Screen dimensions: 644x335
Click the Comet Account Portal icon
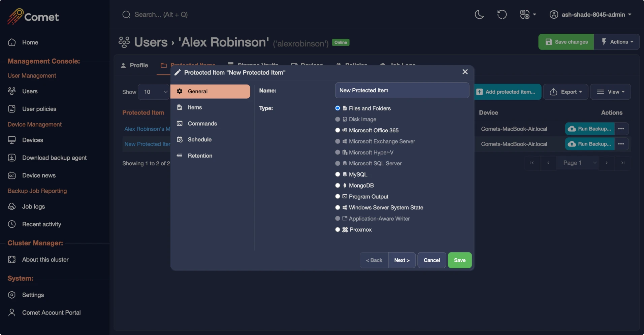(x=12, y=312)
